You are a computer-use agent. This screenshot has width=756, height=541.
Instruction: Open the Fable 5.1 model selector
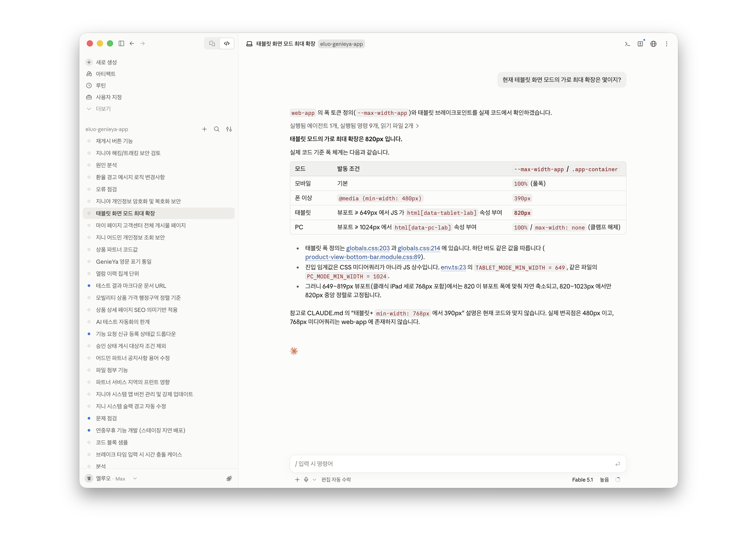coord(582,479)
